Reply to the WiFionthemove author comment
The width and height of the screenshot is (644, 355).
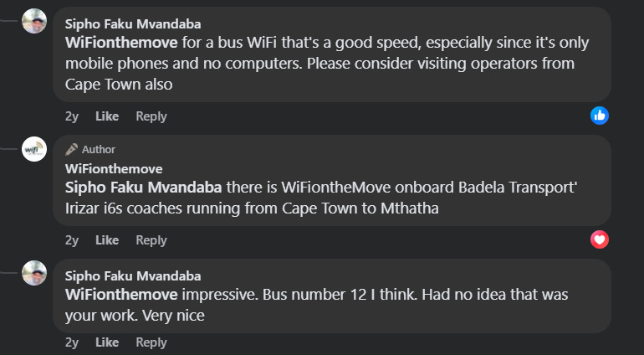click(151, 240)
